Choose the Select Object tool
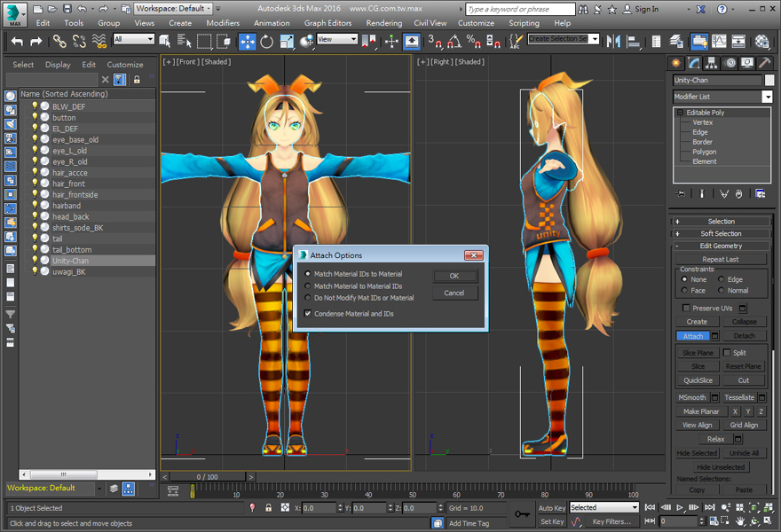Screen dimensions: 781x532 tap(165, 42)
